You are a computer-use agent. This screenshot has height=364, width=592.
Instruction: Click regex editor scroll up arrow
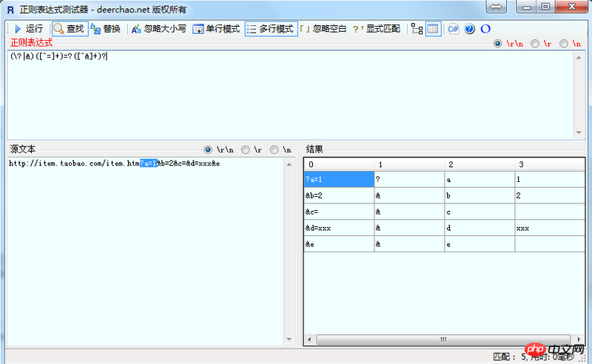tap(579, 58)
